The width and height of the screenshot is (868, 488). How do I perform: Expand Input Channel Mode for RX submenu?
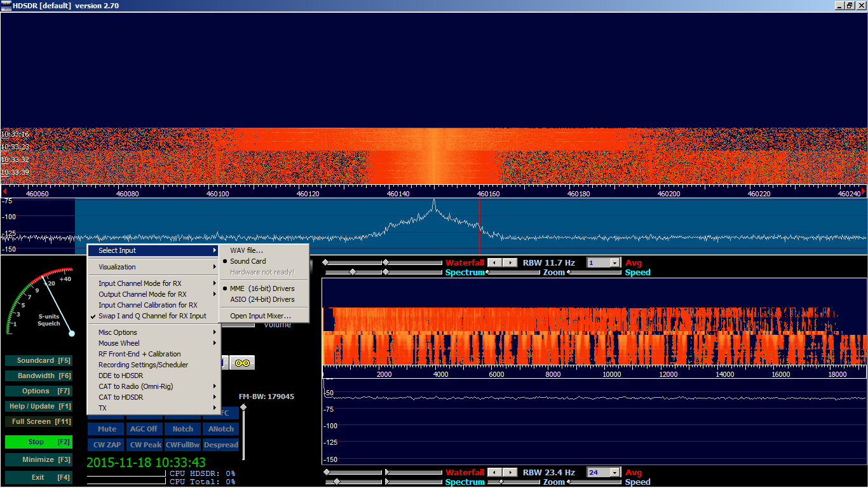tap(153, 283)
